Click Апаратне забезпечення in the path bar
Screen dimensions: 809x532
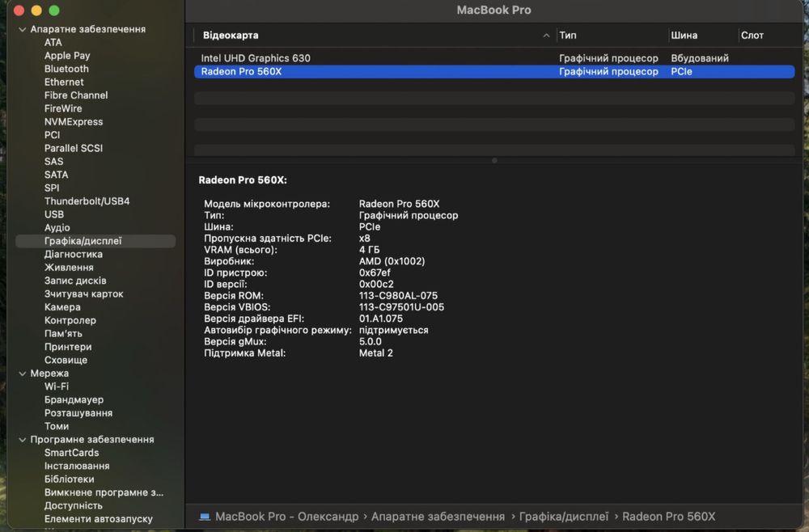click(x=438, y=517)
